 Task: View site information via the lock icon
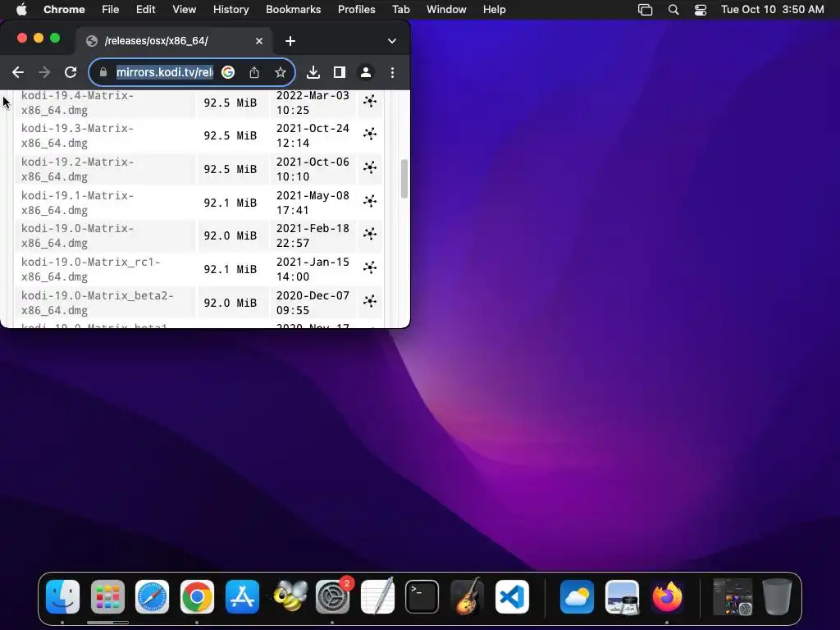(103, 72)
